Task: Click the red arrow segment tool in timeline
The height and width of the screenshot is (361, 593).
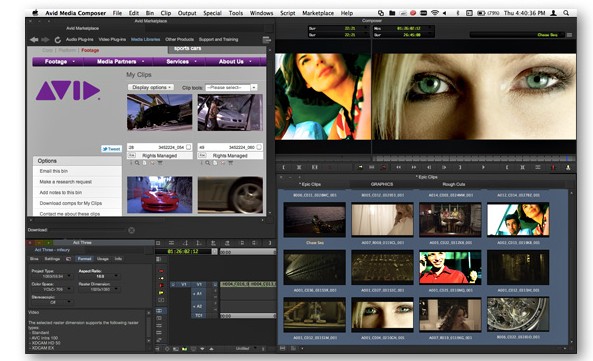Action: (x=161, y=285)
